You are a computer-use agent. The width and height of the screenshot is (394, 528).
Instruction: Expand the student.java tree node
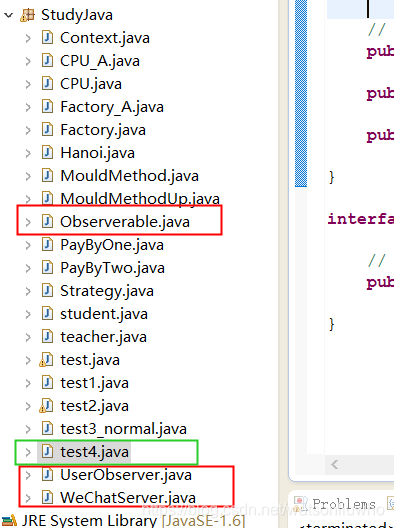pos(28,314)
